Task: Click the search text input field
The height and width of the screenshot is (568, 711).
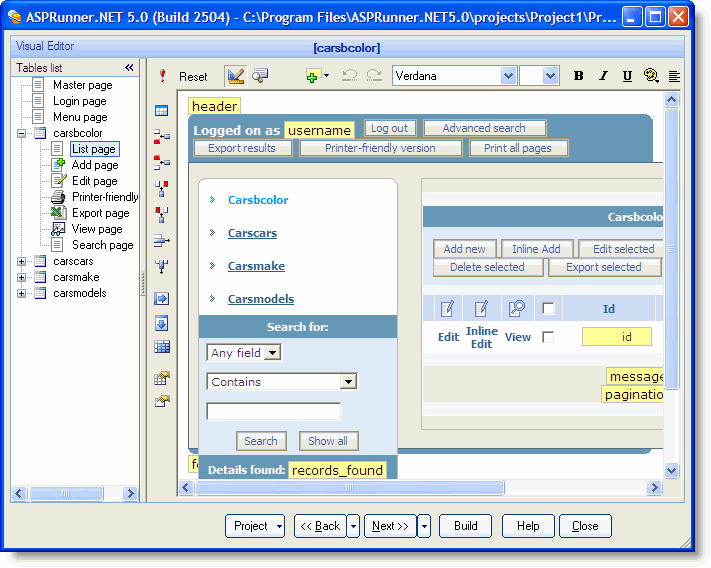Action: [x=273, y=411]
